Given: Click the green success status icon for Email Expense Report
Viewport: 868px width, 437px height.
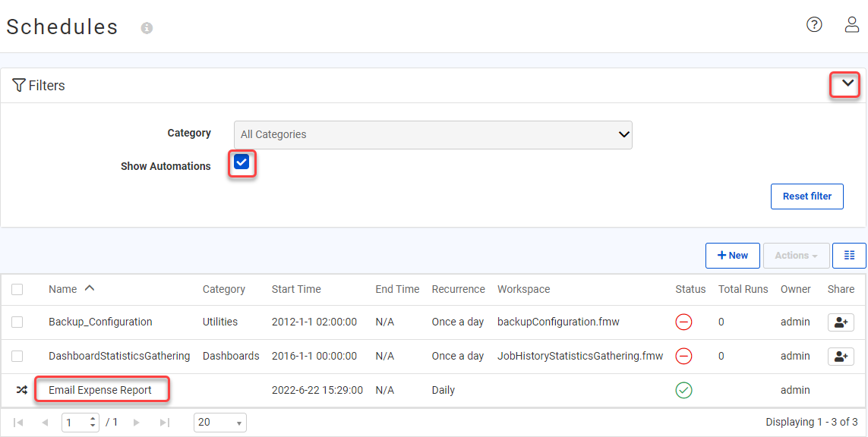Looking at the screenshot, I should [683, 389].
